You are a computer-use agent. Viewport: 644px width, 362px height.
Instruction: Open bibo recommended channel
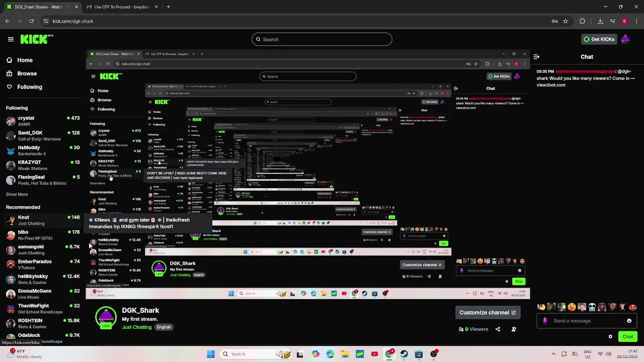(x=43, y=235)
